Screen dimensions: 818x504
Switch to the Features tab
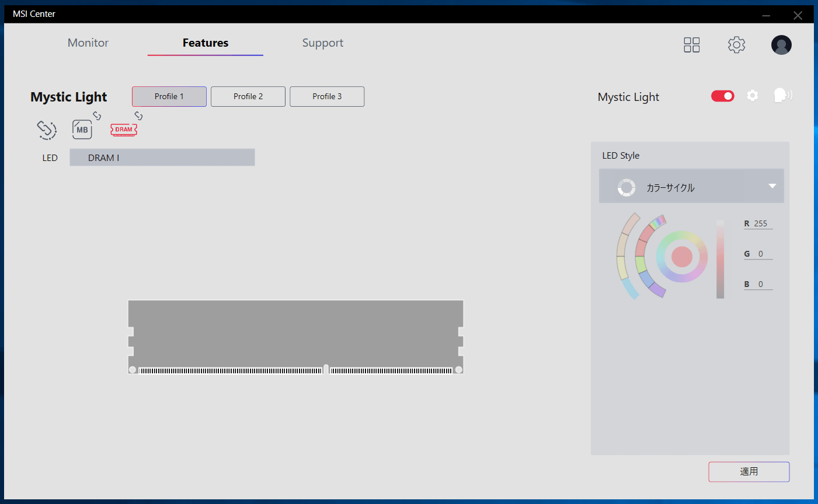click(x=206, y=43)
